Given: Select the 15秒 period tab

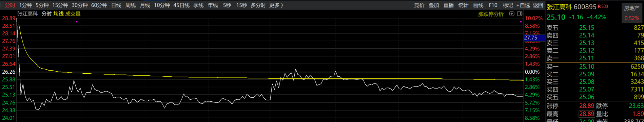Looking at the screenshot, I should (241, 5).
